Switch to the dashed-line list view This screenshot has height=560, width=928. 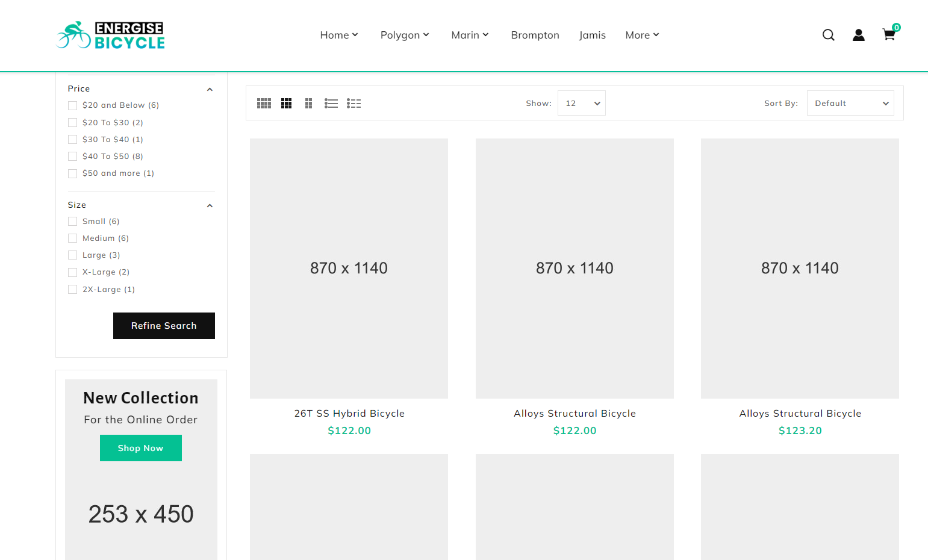coord(353,104)
